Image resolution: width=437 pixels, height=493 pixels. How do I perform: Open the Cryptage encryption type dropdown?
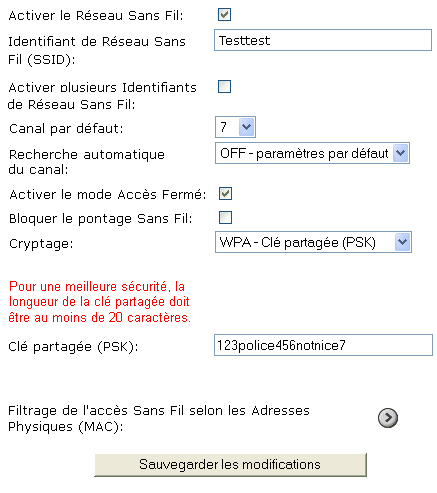pos(313,242)
